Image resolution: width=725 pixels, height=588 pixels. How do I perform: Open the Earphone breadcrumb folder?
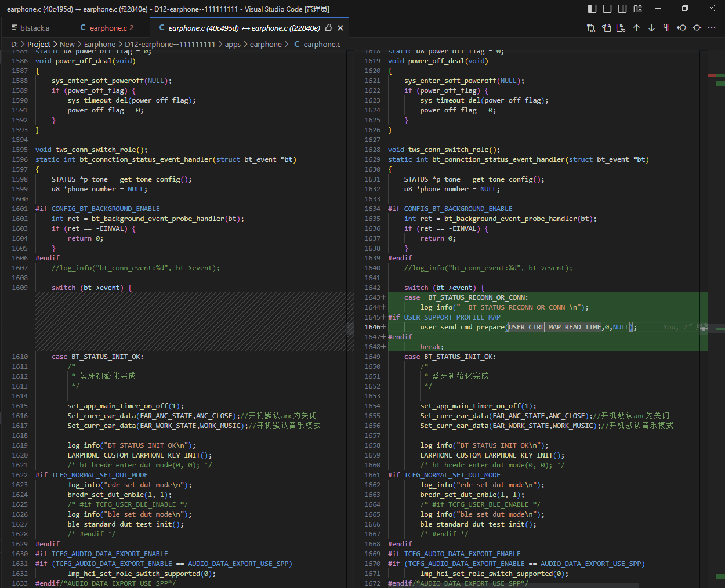coord(100,44)
